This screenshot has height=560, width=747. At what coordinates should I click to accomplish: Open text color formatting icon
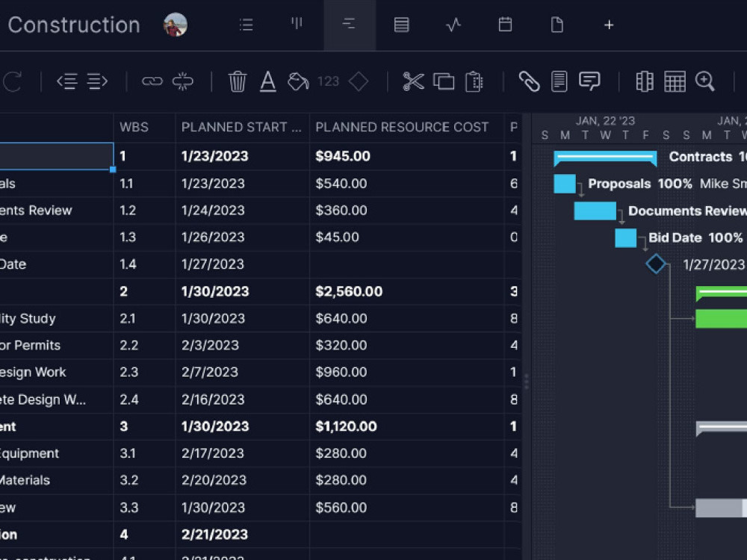[267, 81]
